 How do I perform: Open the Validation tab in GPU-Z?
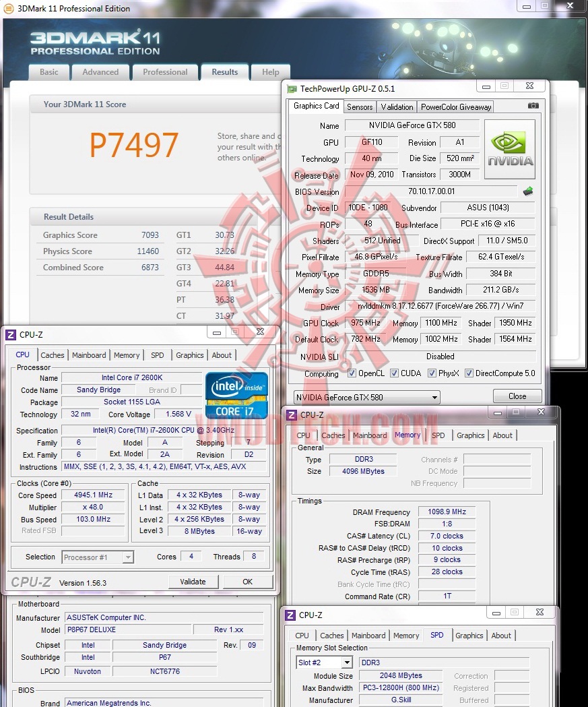[397, 107]
